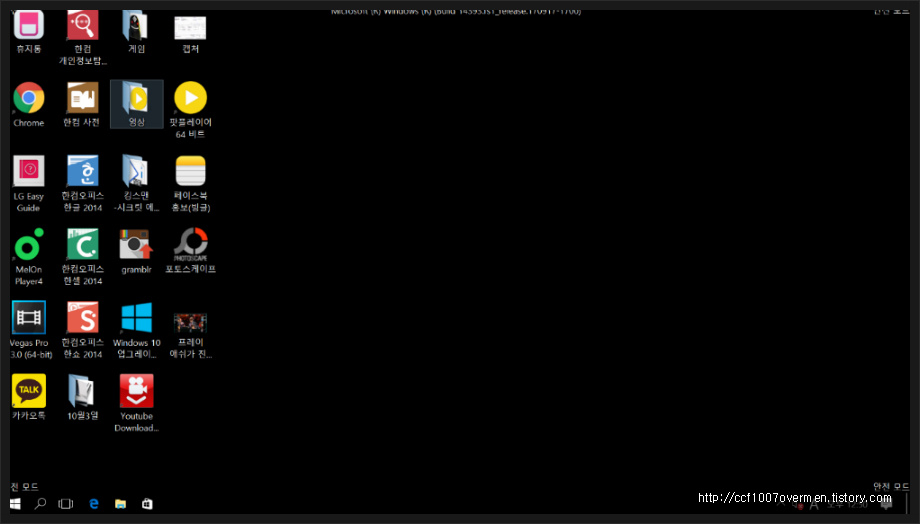Select the Windows 10 업그레이 shortcut
The height and width of the screenshot is (524, 920).
pos(137,317)
